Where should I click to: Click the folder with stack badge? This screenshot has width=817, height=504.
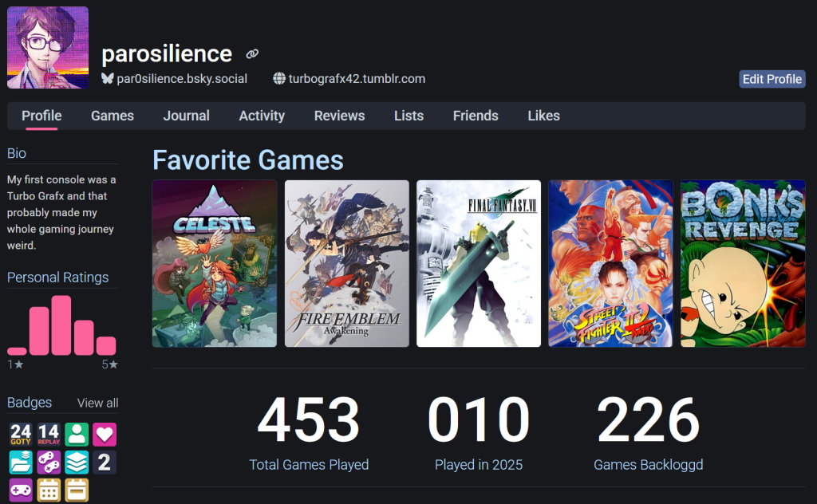(21, 463)
